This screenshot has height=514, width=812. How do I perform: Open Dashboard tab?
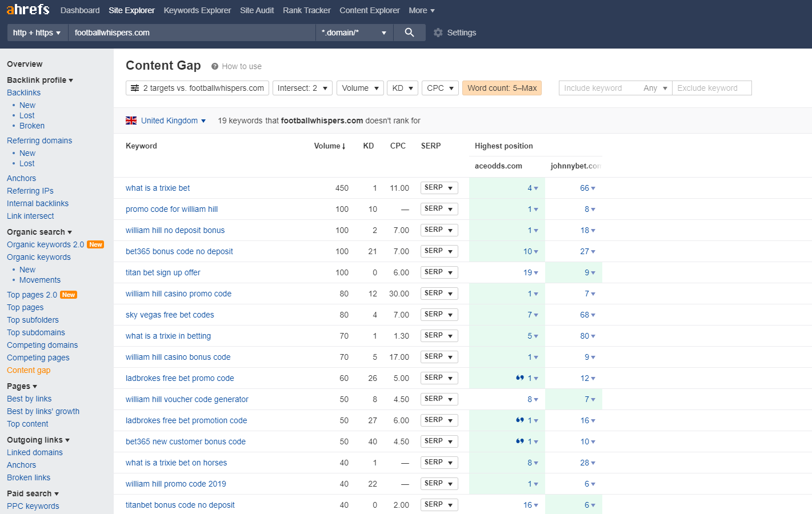point(80,10)
